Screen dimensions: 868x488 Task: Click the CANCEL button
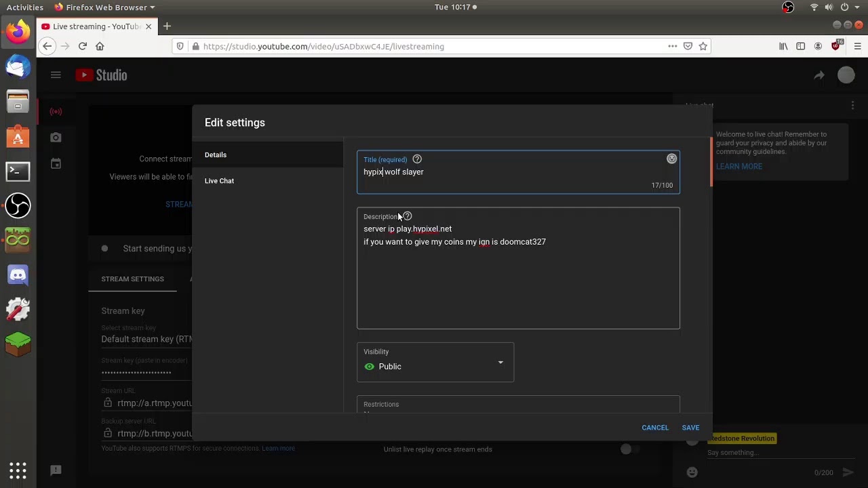(655, 428)
